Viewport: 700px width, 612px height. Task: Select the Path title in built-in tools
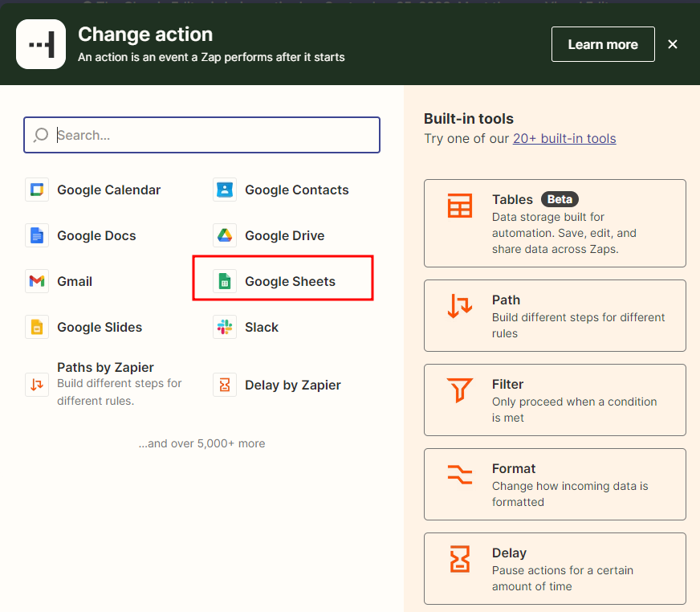point(507,300)
